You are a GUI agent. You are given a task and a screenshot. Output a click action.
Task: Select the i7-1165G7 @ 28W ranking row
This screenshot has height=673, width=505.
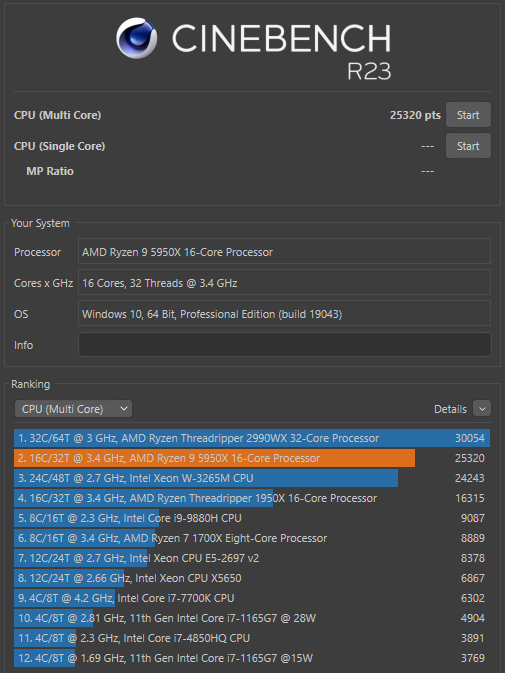point(252,618)
